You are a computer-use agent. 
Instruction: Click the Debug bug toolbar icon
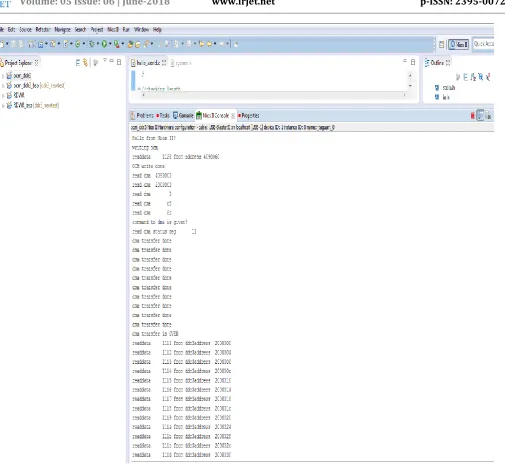point(91,44)
